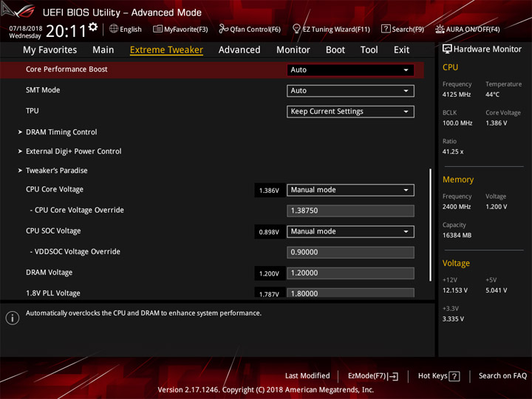Click the 3.335 V reading
The width and height of the screenshot is (532, 399).
tap(453, 319)
